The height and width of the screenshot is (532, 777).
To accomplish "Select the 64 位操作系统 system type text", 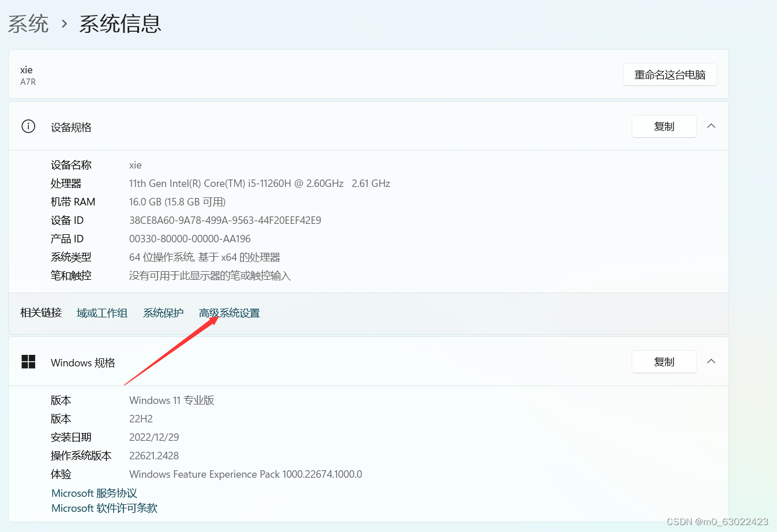I will pyautogui.click(x=205, y=257).
